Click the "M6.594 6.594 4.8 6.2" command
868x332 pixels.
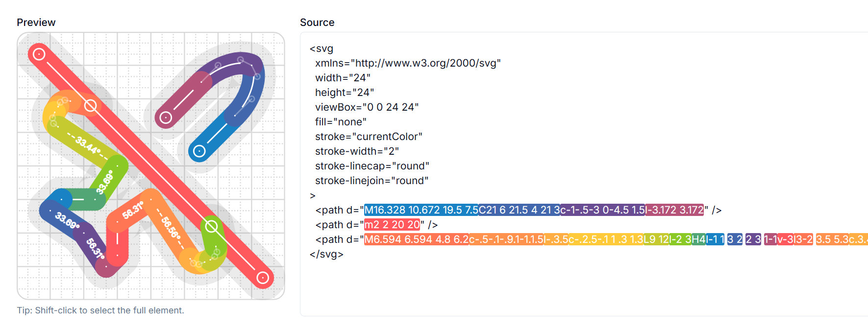416,239
